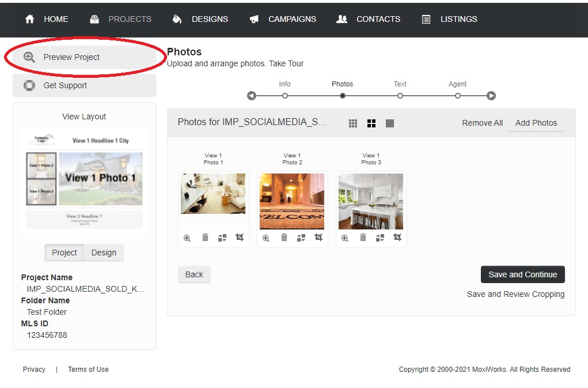Screen dimensions: 588x388
Task: Zoom into Photo 3 using magnifier icon
Action: (x=345, y=238)
